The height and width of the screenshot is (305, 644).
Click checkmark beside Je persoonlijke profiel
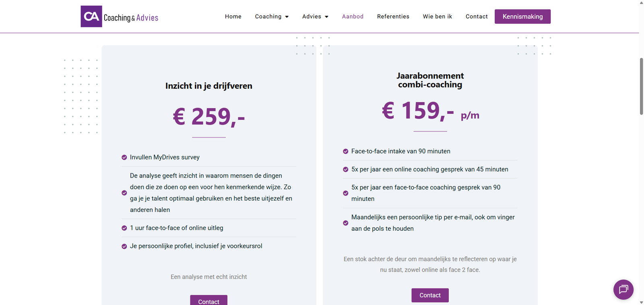(x=124, y=246)
